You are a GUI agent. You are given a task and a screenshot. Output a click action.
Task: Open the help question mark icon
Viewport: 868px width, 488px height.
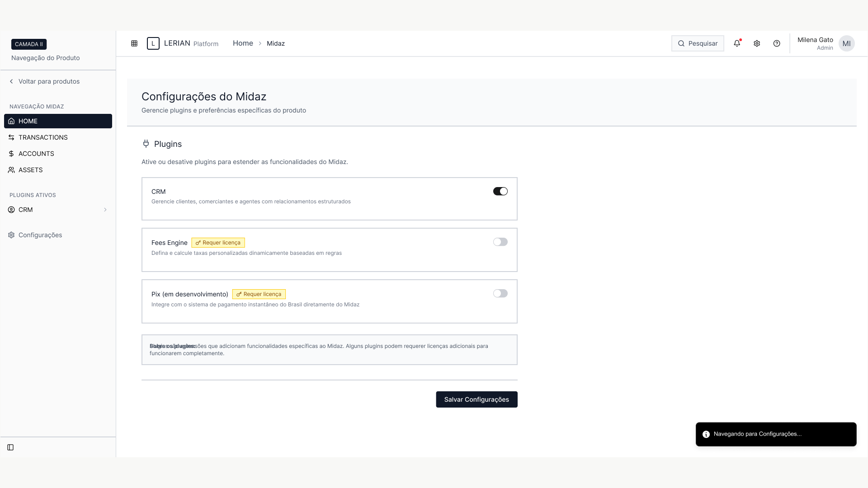777,43
